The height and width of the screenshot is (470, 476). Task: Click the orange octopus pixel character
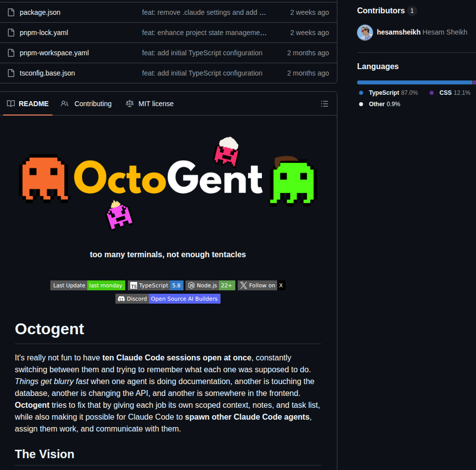pyautogui.click(x=44, y=178)
